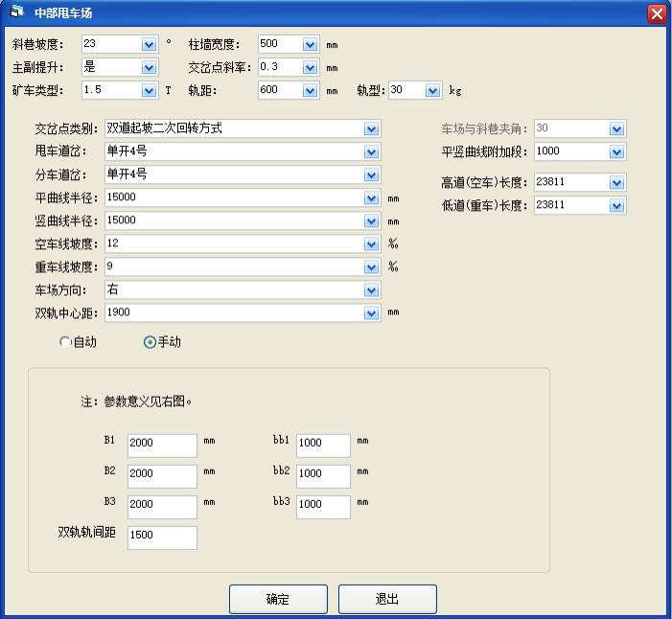Click the 双轨轨间距 input field

coord(161,538)
